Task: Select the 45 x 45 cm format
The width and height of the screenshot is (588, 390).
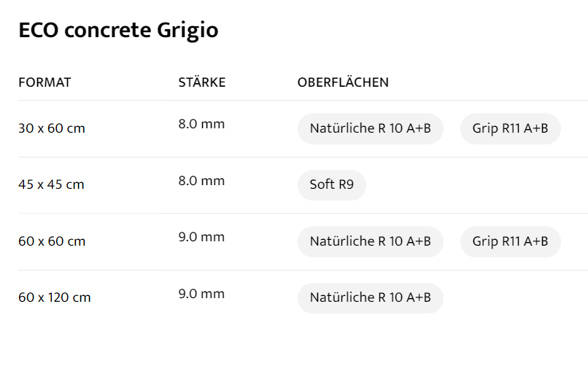Action: pos(51,184)
